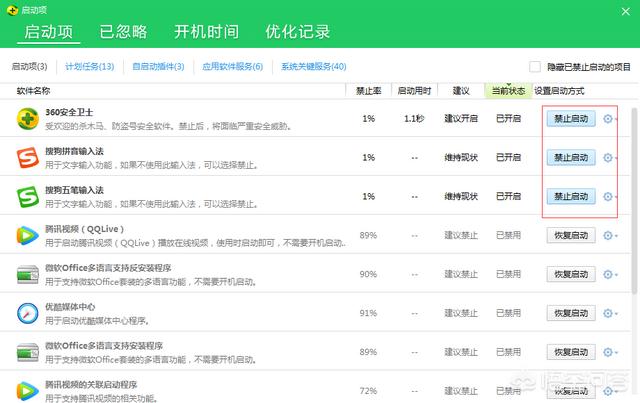Click the 360 logo in title bar
Image resolution: width=640 pixels, height=403 pixels.
(13, 10)
